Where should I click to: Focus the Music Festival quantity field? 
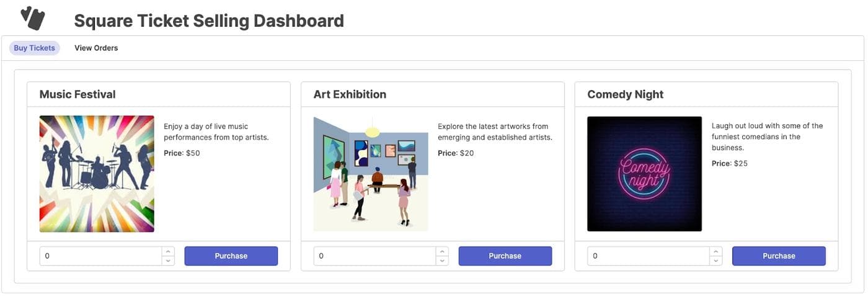coord(99,256)
